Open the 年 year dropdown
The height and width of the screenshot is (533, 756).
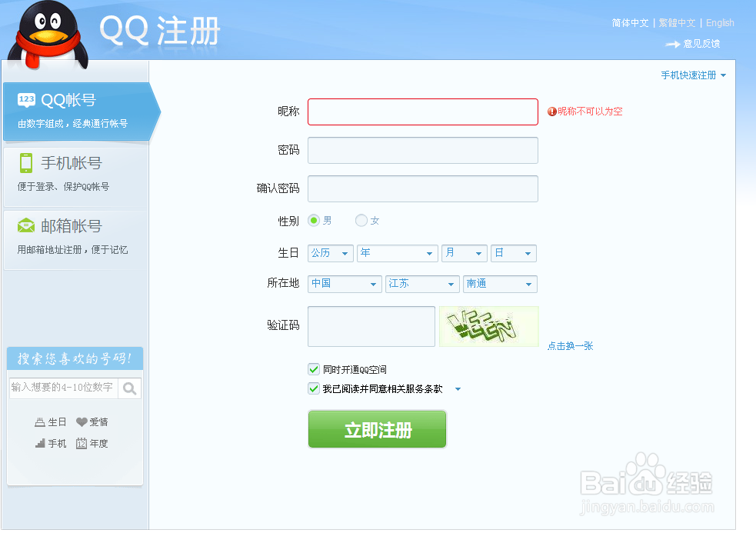coord(398,253)
